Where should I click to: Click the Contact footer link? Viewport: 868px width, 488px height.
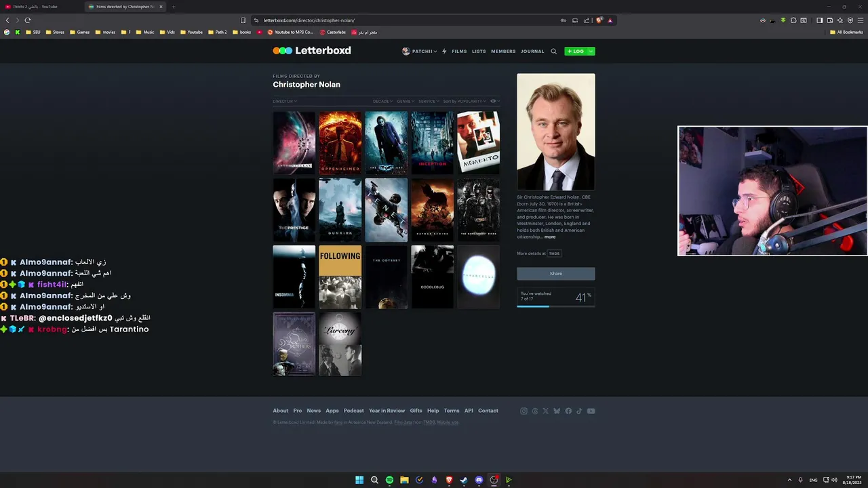488,411
